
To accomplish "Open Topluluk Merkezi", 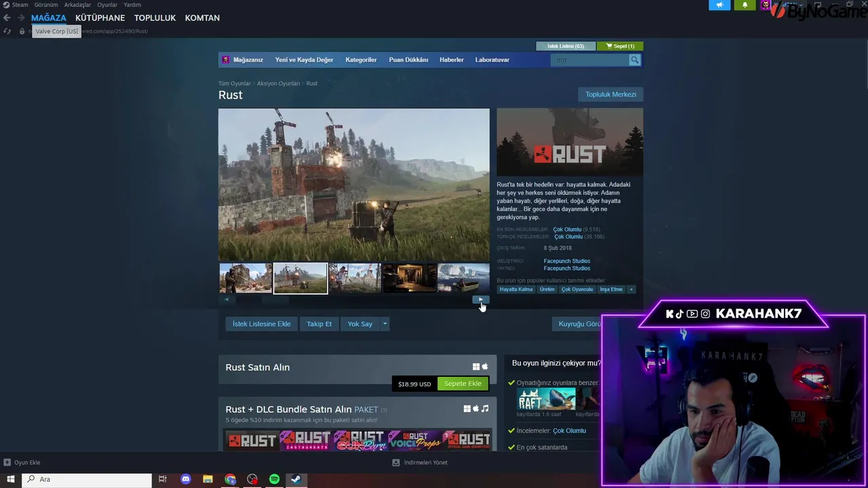I will [610, 94].
